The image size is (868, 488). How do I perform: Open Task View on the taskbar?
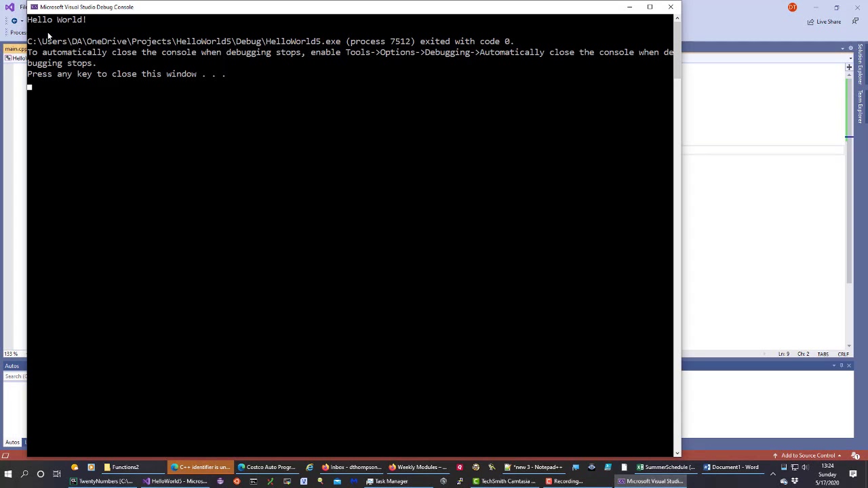tap(57, 474)
